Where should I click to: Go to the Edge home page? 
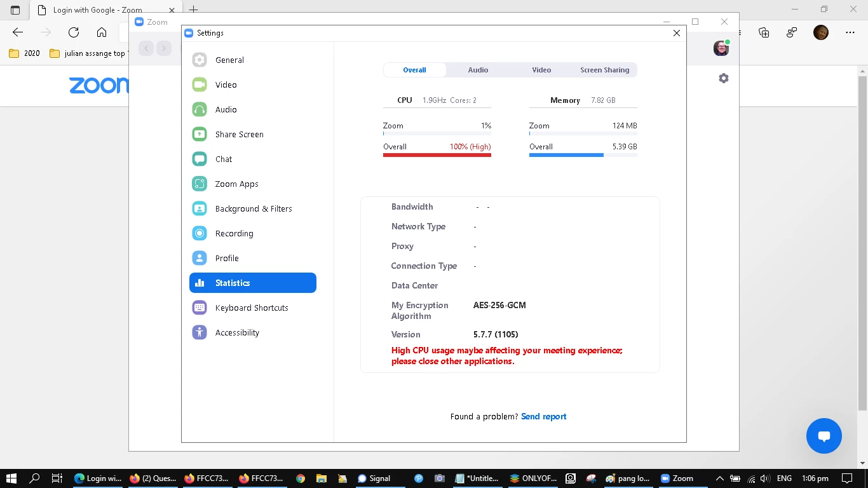102,32
